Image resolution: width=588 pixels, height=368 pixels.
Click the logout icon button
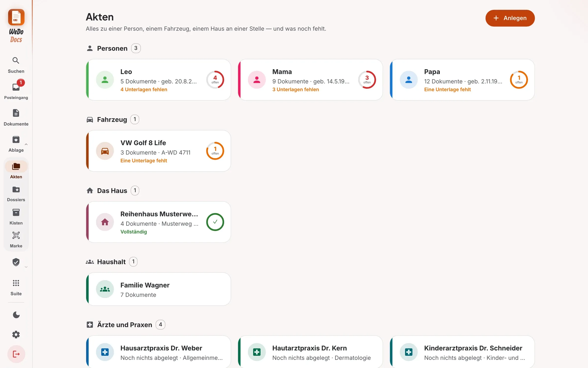[x=16, y=354]
